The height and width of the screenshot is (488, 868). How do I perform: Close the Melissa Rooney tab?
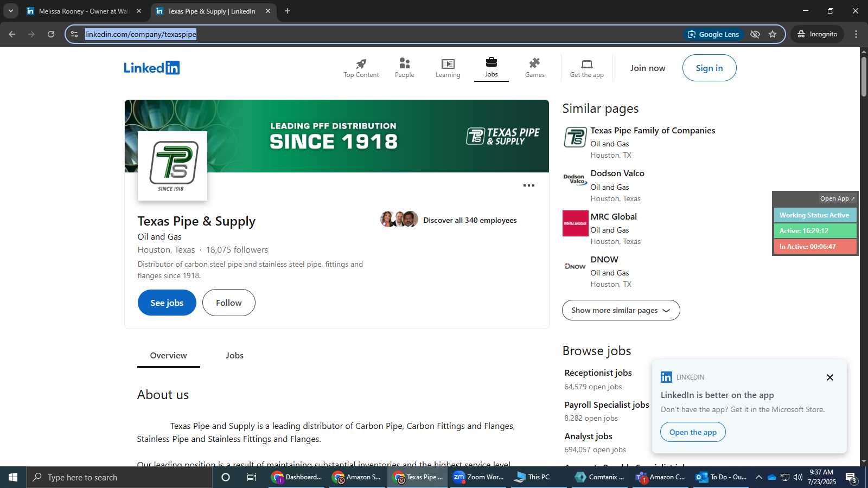pos(139,11)
